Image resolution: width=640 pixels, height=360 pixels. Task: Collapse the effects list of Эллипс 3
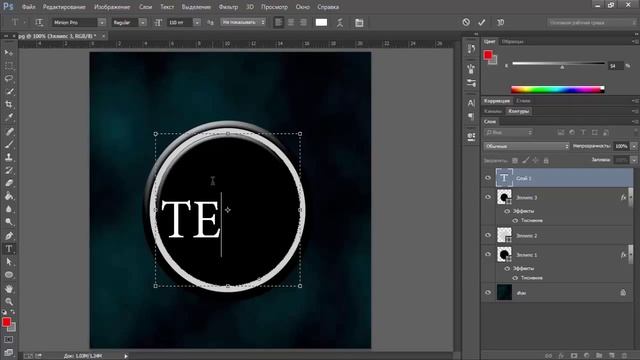pyautogui.click(x=631, y=197)
